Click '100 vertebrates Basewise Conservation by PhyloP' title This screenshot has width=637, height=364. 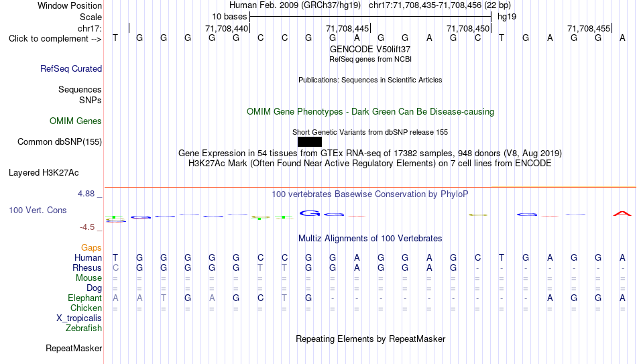click(370, 194)
